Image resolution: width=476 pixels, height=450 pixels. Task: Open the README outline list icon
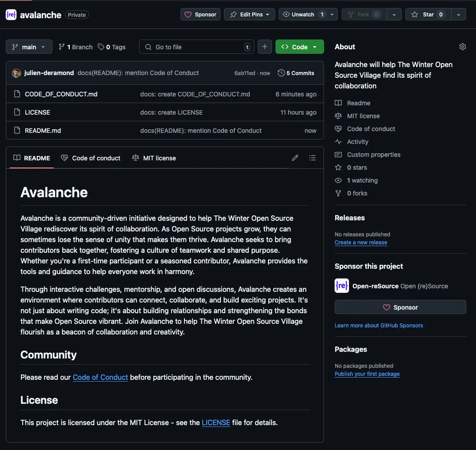point(312,158)
